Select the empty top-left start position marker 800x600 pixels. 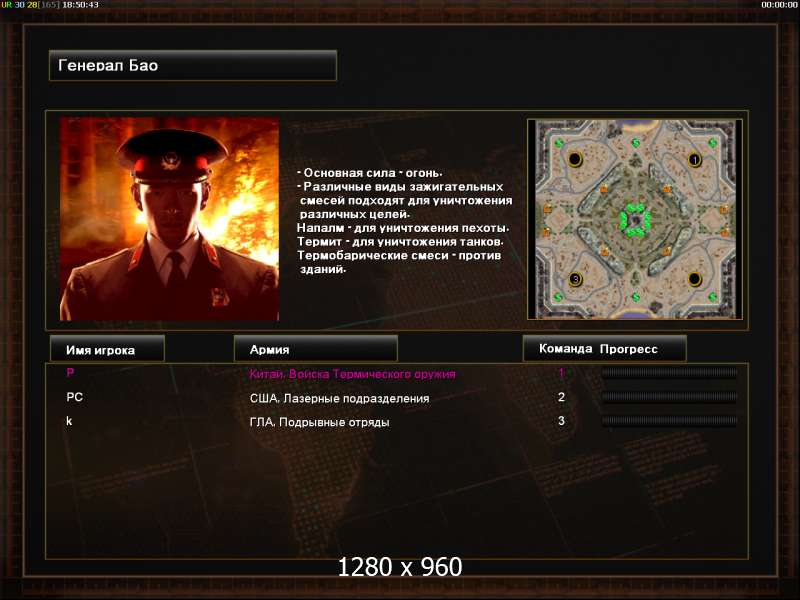[x=575, y=159]
